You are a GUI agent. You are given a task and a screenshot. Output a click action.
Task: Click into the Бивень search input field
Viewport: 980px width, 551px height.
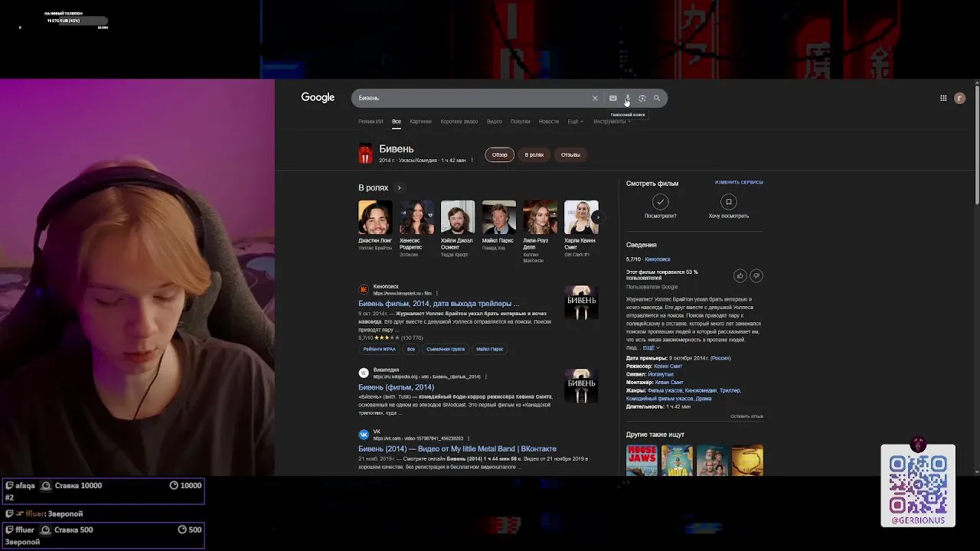coord(471,98)
